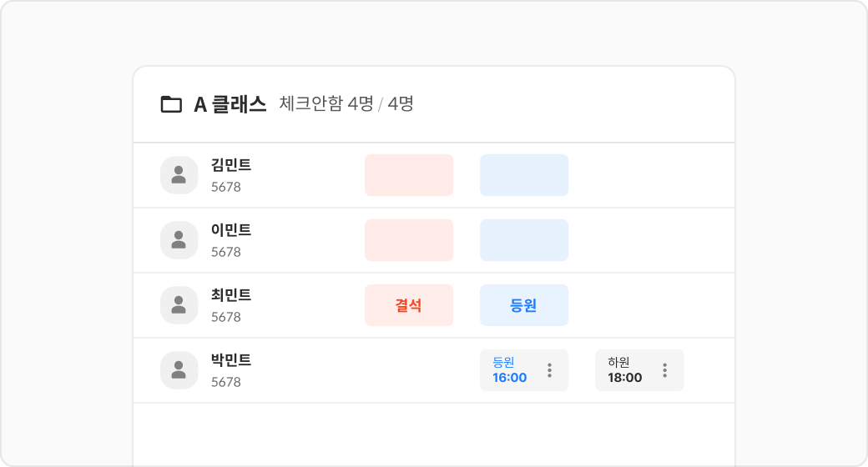Click 김민트's profile avatar icon
This screenshot has height=467, width=868.
(x=179, y=175)
